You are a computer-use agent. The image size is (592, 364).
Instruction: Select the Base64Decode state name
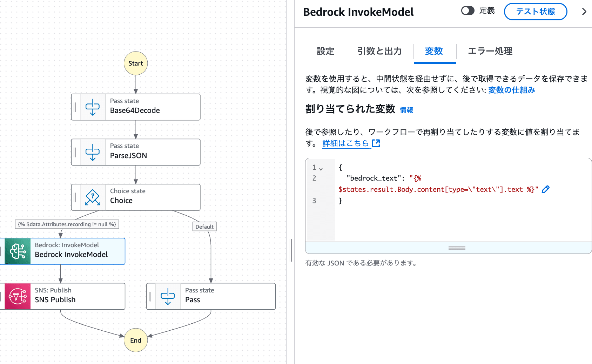tap(135, 110)
